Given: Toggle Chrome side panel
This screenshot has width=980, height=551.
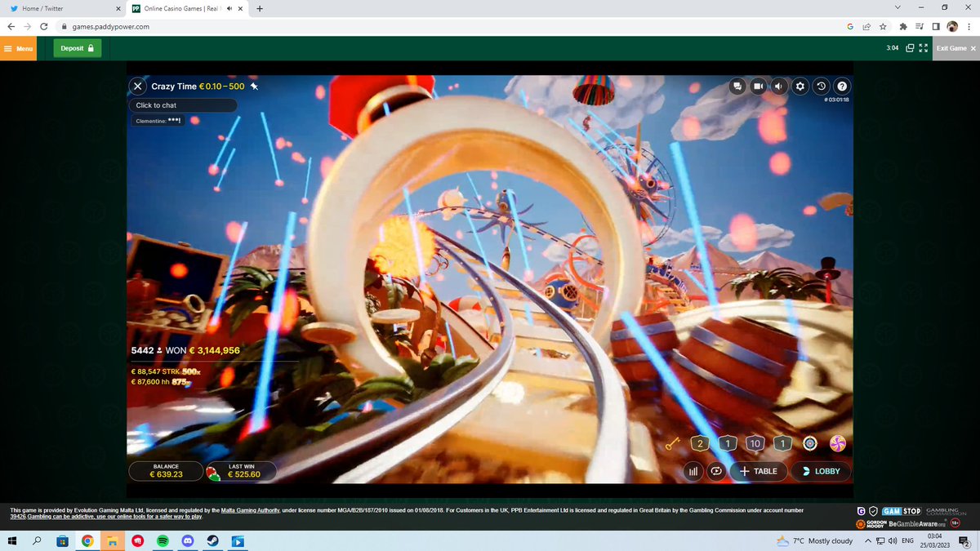Looking at the screenshot, I should 937,27.
